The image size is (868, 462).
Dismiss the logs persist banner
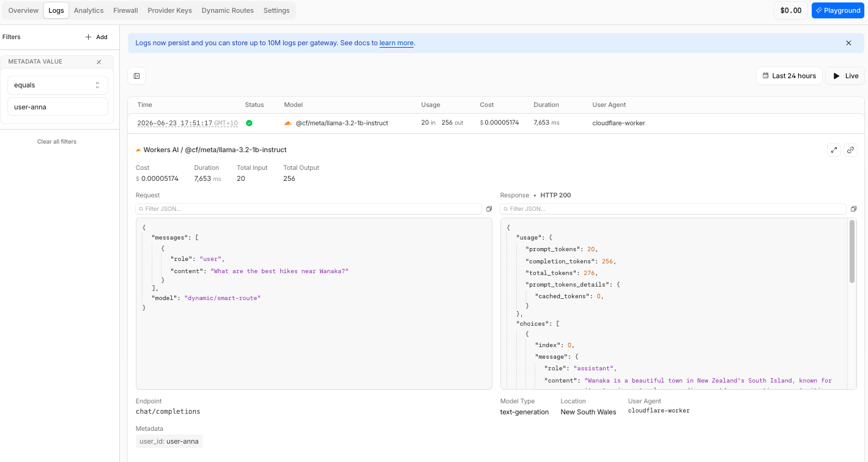848,43
